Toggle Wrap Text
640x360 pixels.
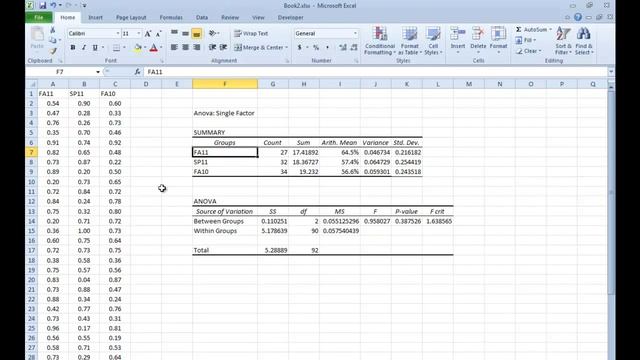pyautogui.click(x=251, y=33)
